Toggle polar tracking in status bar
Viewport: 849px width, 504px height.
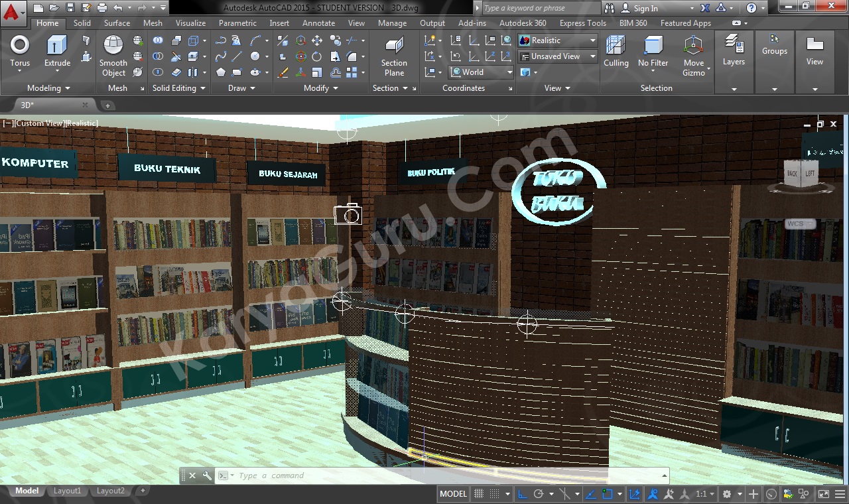539,494
